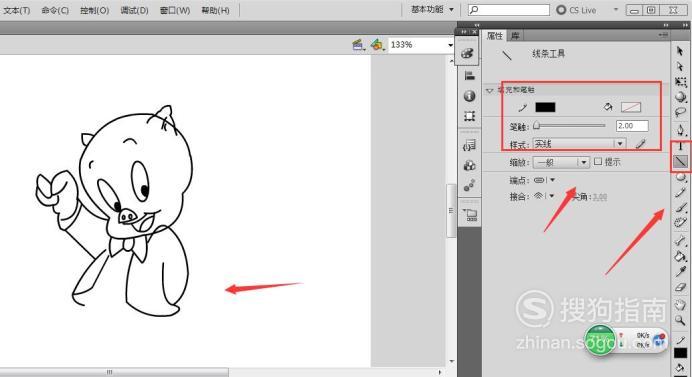Enable the 提示 hinting checkbox
Image resolution: width=692 pixels, height=377 pixels.
click(598, 162)
